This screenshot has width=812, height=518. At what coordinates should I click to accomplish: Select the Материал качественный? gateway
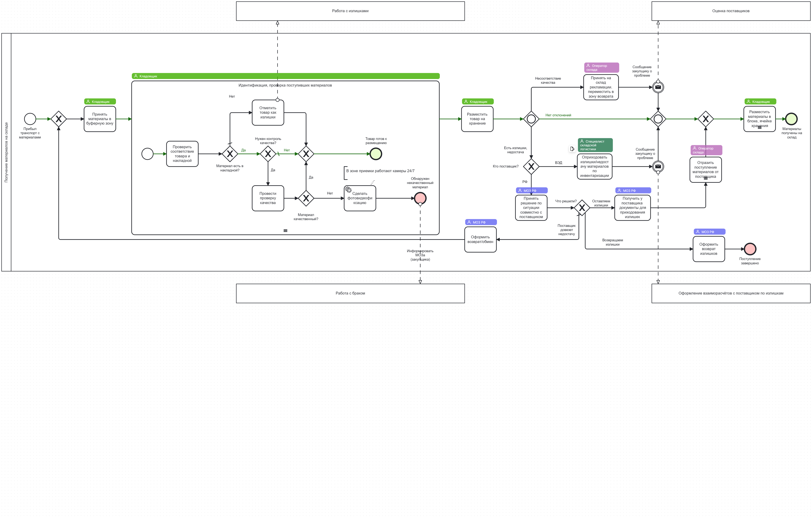coord(306,198)
